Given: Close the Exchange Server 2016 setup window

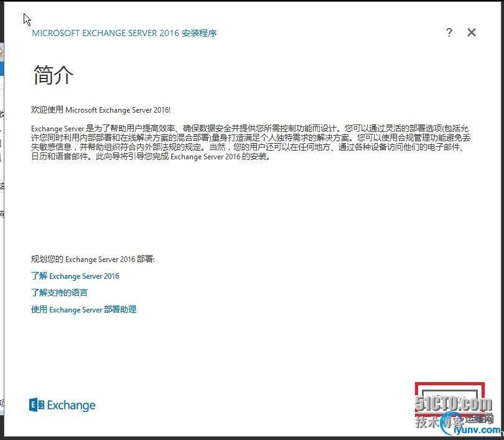Looking at the screenshot, I should click(x=472, y=32).
